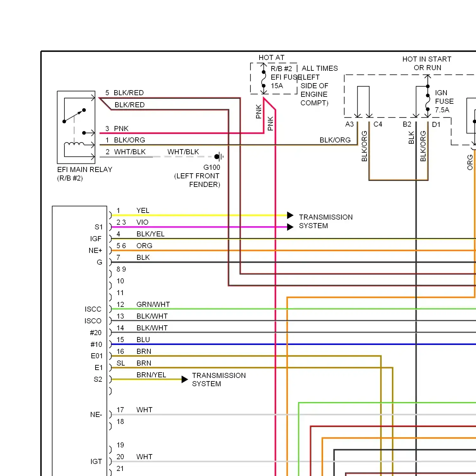Click the WHT label at pin 20
476x476 pixels.
click(144, 457)
